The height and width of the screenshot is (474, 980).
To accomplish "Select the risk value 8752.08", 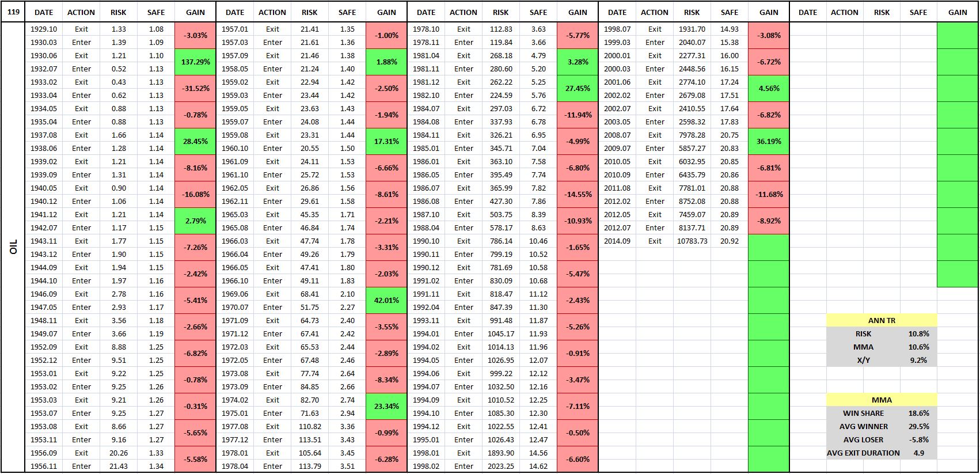I will (692, 201).
